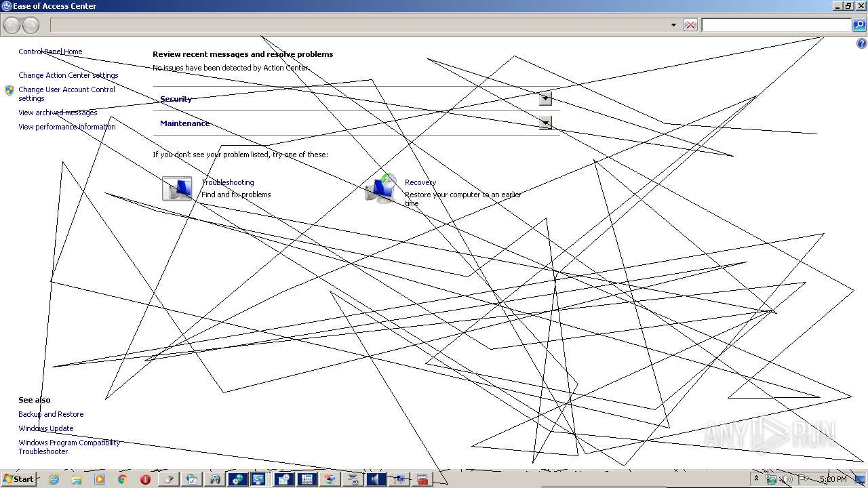Click the UAC shield icon in the sidebar
Viewport: 868px width, 488px height.
tap(9, 90)
